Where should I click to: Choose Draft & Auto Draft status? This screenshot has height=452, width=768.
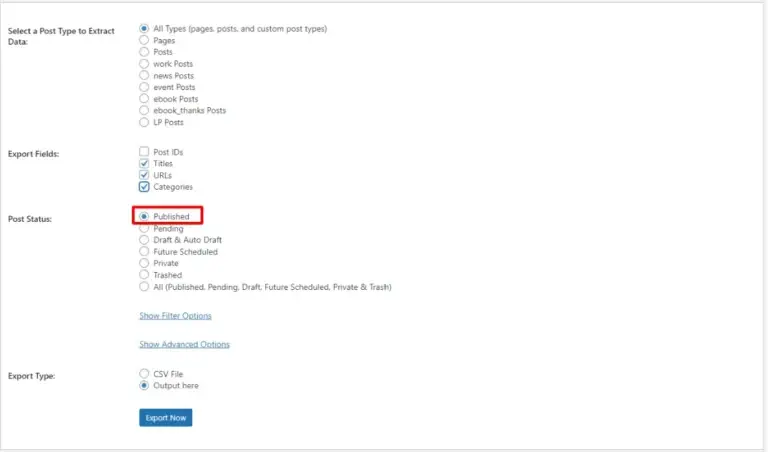point(144,240)
